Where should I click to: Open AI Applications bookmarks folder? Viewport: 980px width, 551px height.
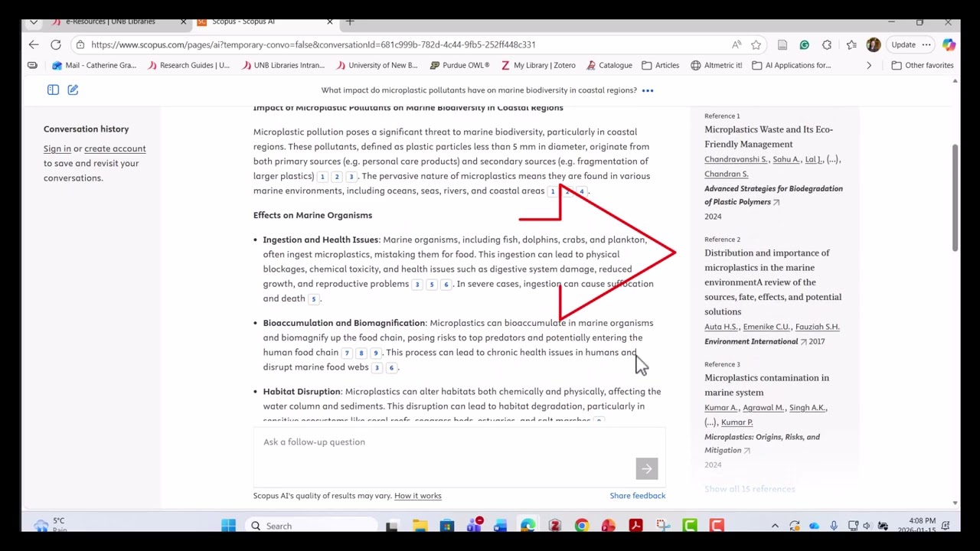792,66
